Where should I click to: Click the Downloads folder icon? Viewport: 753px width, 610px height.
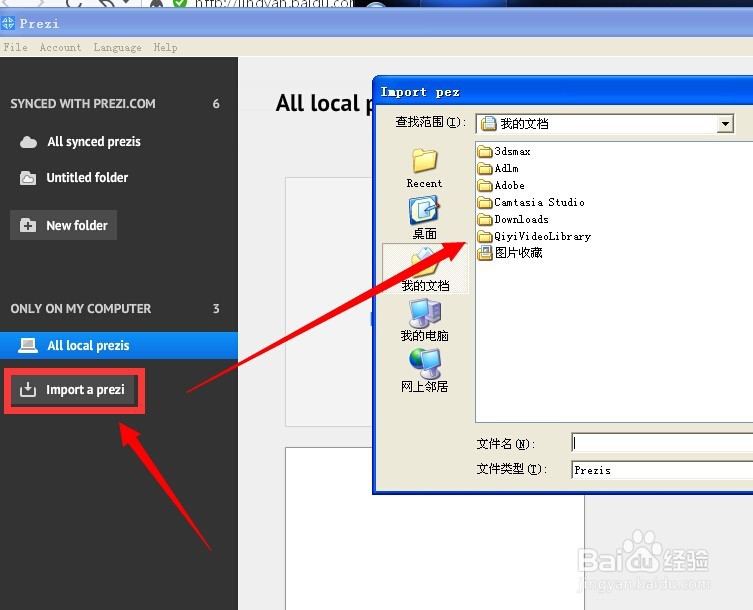pyautogui.click(x=485, y=220)
